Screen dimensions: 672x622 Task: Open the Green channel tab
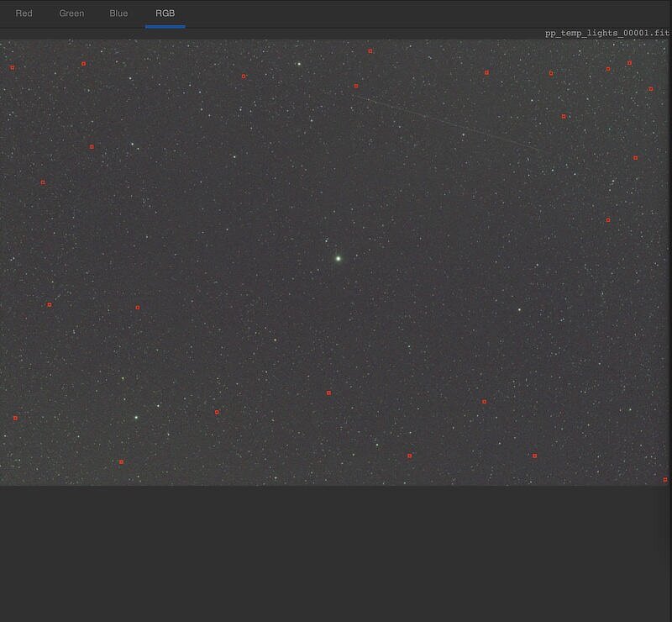71,13
